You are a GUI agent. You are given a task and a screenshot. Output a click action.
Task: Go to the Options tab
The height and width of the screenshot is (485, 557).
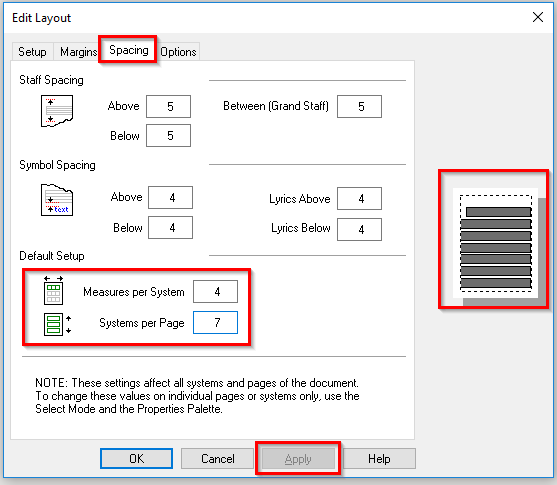(178, 52)
